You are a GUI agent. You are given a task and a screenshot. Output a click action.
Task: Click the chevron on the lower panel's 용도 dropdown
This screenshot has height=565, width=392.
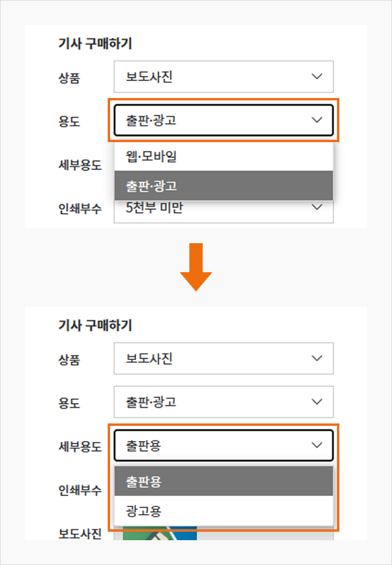pos(317,402)
